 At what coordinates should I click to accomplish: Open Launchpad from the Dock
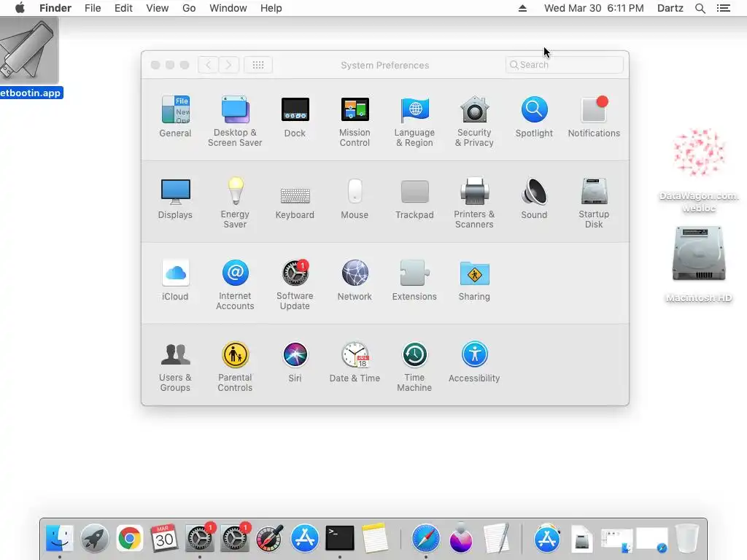pos(94,539)
